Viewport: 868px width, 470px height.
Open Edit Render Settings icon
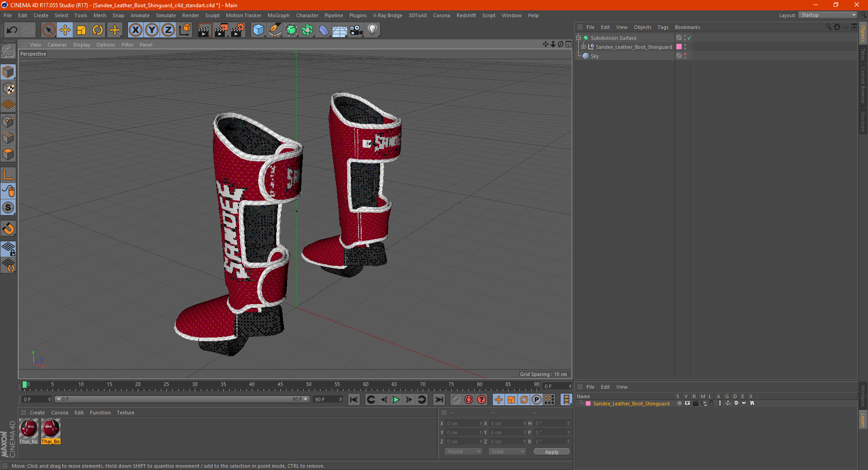238,30
